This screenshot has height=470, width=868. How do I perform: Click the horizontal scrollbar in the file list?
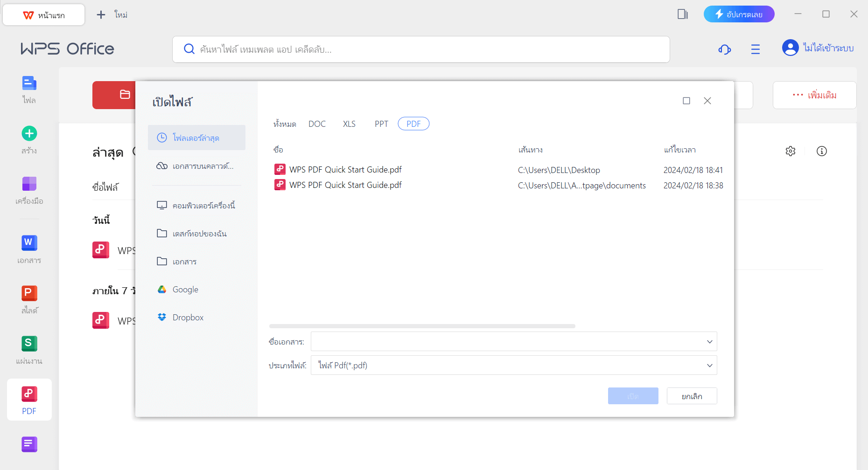422,326
